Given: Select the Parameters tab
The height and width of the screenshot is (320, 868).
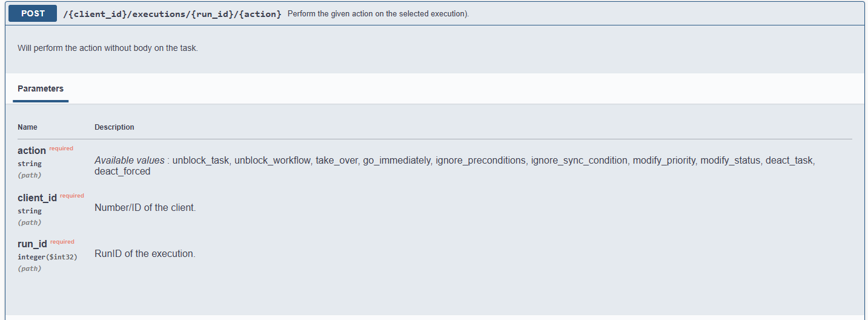Looking at the screenshot, I should [x=41, y=88].
